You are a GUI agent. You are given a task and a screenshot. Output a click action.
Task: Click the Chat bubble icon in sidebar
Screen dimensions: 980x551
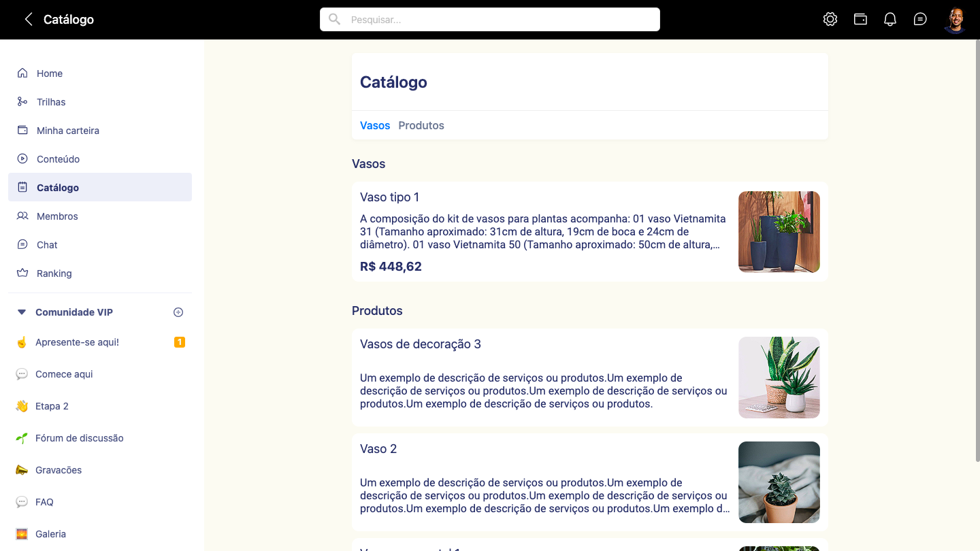pyautogui.click(x=22, y=245)
